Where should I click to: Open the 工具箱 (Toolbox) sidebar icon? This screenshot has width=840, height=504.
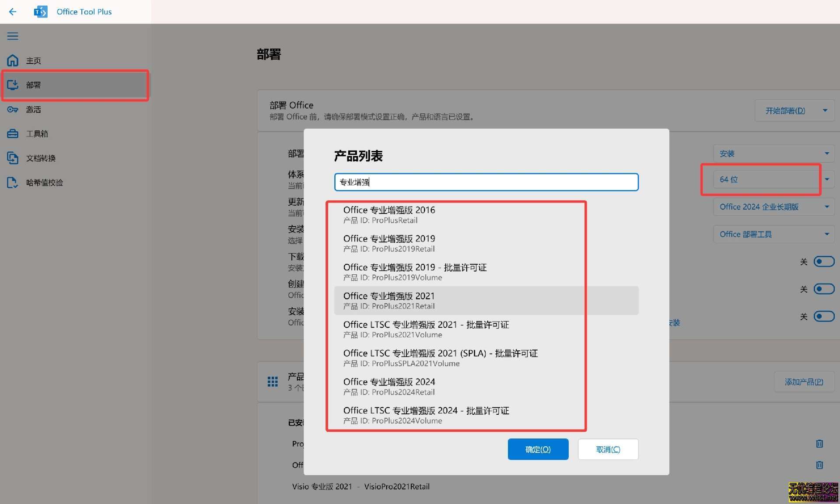pyautogui.click(x=36, y=133)
